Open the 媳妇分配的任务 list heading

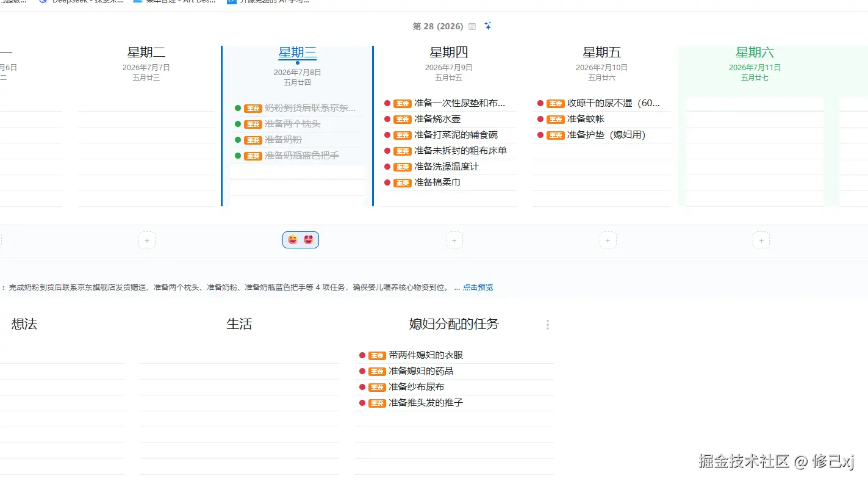(x=454, y=324)
